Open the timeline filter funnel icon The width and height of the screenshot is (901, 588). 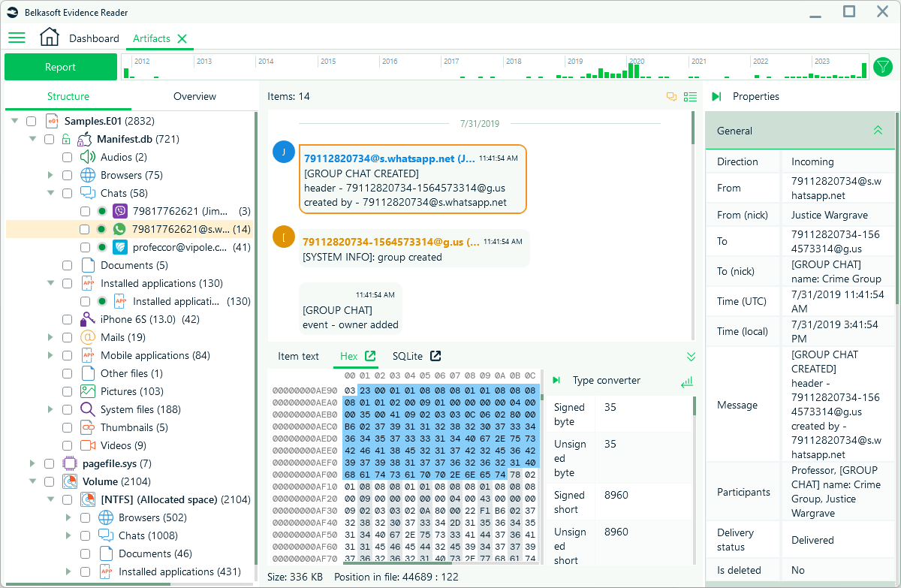coord(883,67)
